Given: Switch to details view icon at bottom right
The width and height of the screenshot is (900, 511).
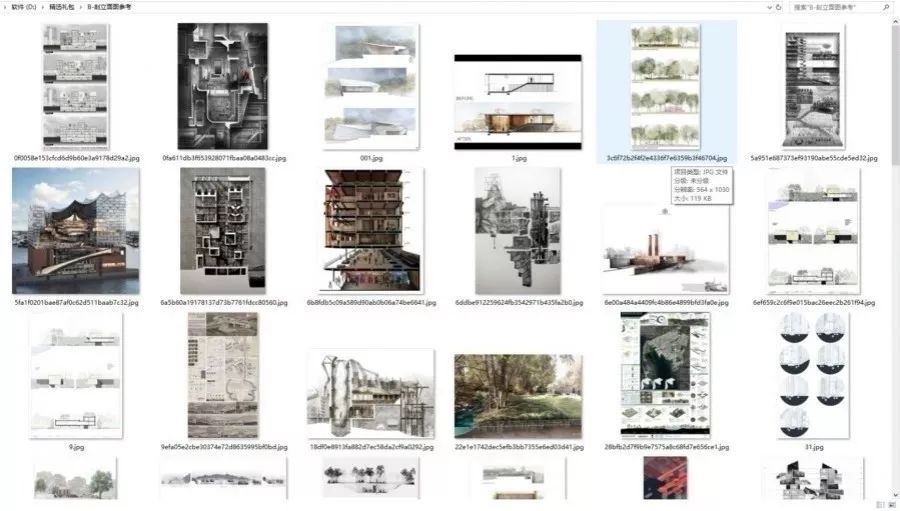Looking at the screenshot, I should pyautogui.click(x=880, y=505).
